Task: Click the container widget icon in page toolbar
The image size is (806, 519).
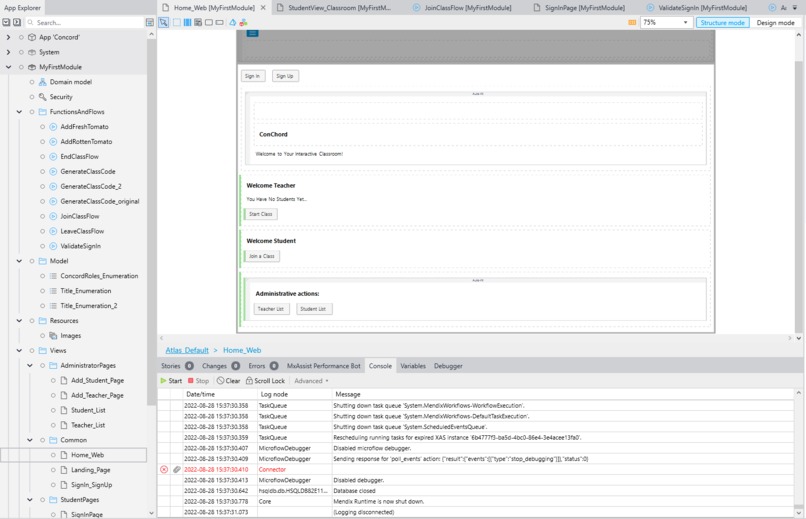Action: click(177, 23)
